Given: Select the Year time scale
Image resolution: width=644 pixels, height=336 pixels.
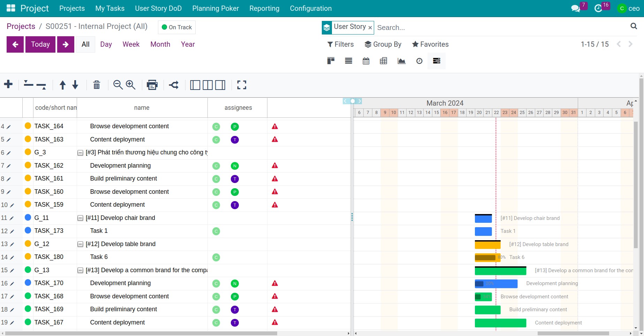Looking at the screenshot, I should click(188, 44).
